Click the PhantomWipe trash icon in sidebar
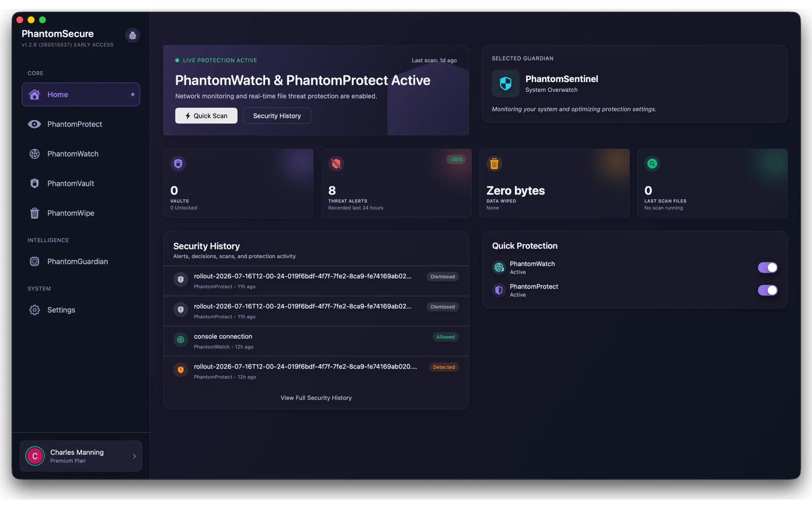 click(x=35, y=213)
